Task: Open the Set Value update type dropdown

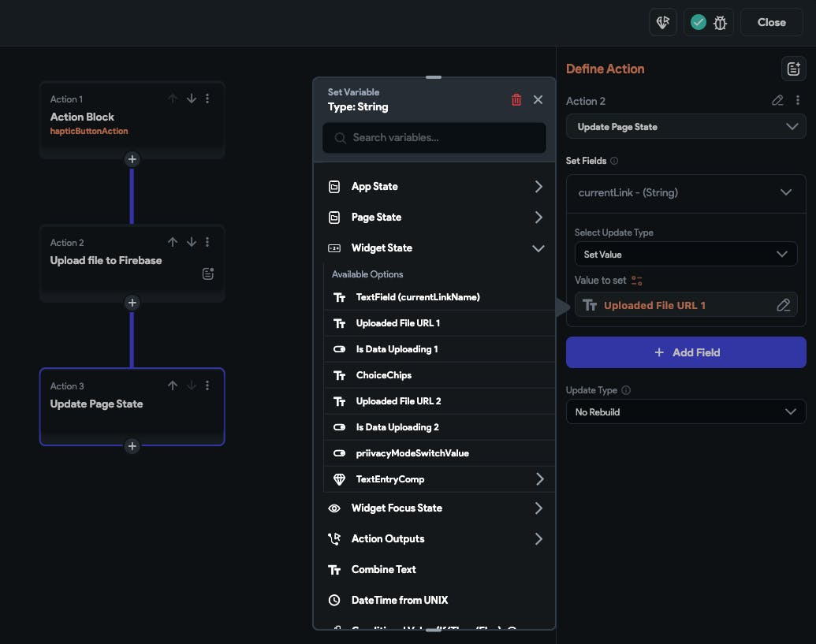Action: tap(685, 255)
